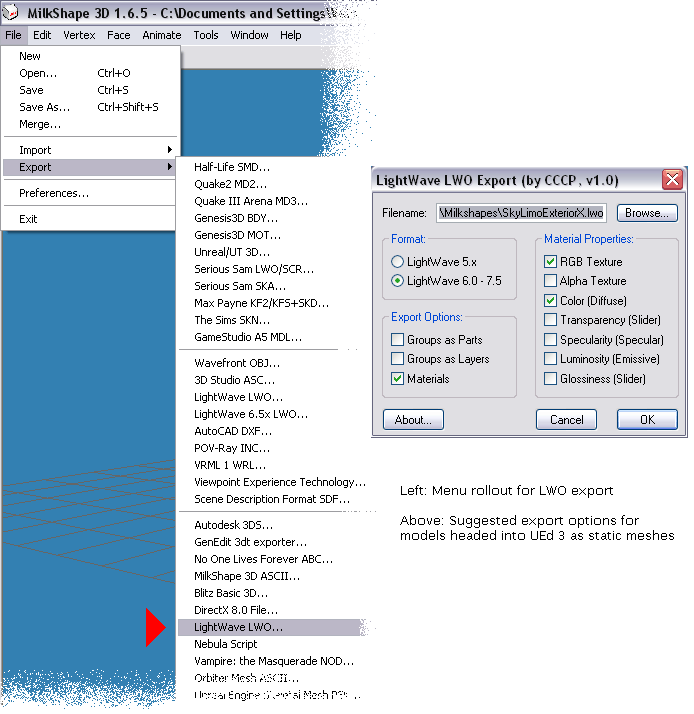The height and width of the screenshot is (714, 694).
Task: Open Preferences... from File menu
Action: click(89, 193)
